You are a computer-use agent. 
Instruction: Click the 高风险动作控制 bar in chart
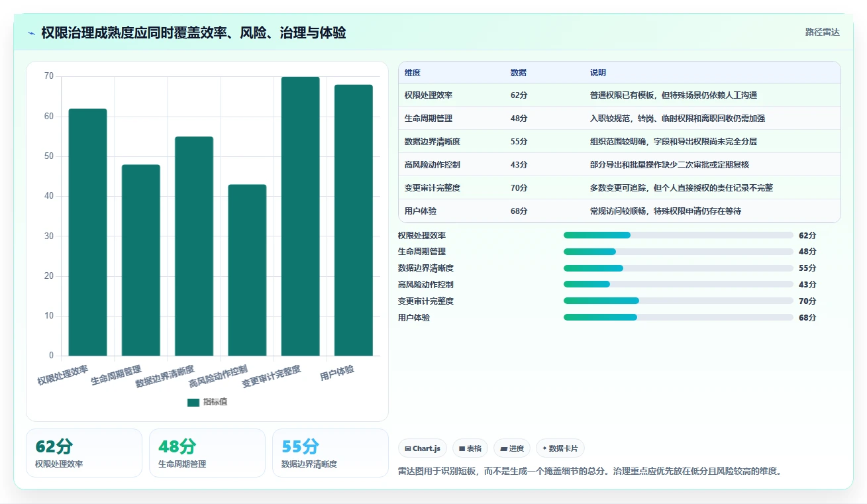tap(247, 270)
